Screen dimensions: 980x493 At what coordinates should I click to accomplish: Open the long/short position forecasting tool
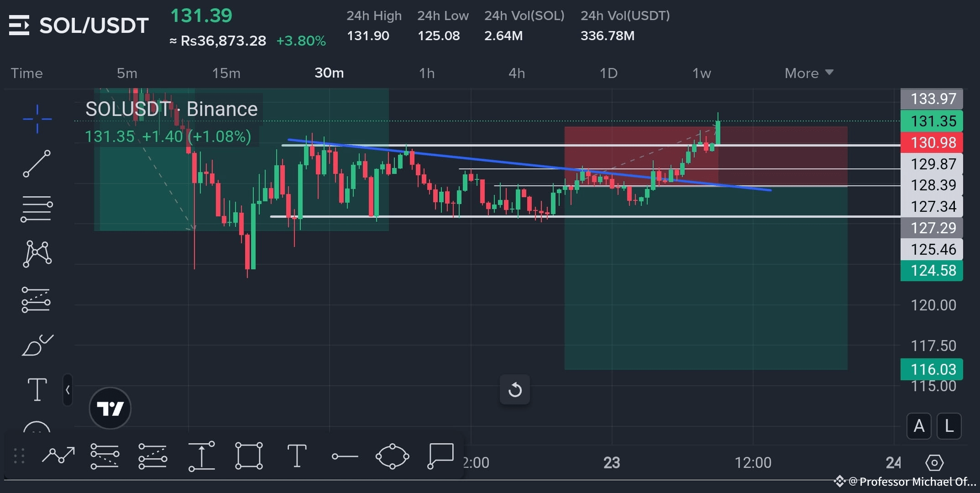click(36, 300)
